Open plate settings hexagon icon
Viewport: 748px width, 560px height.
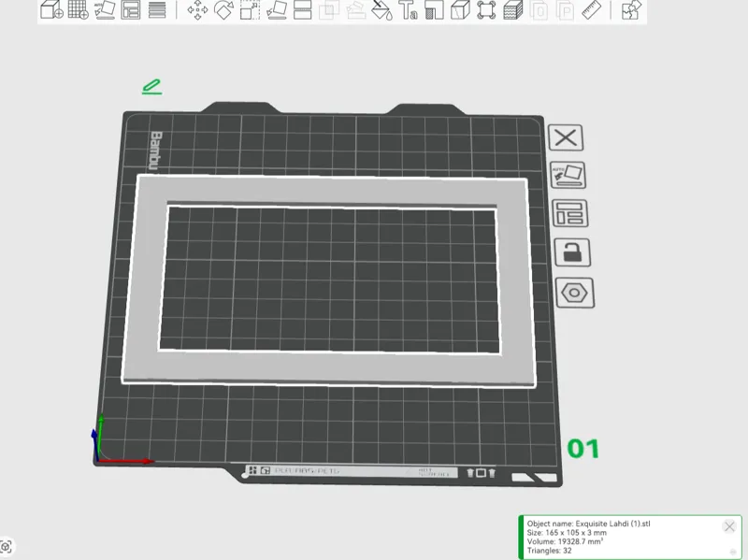[x=575, y=293]
